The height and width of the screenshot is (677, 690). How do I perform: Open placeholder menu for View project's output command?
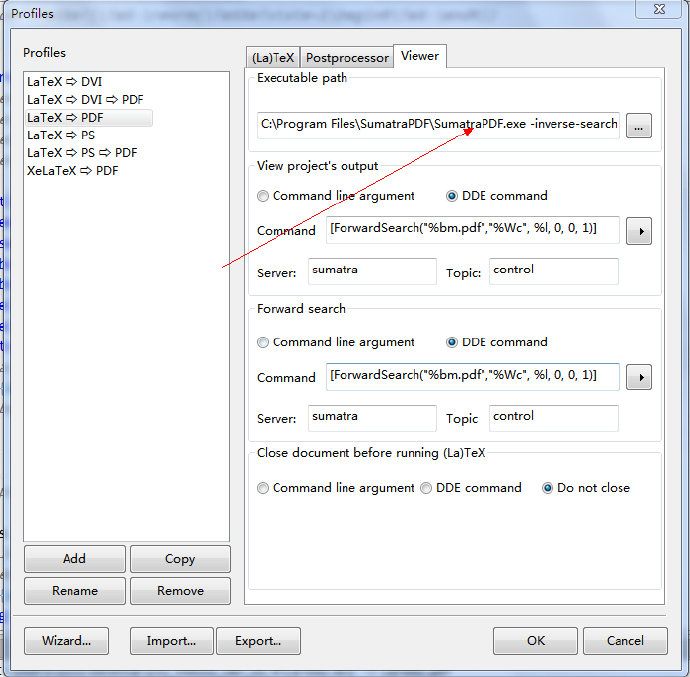(x=639, y=231)
